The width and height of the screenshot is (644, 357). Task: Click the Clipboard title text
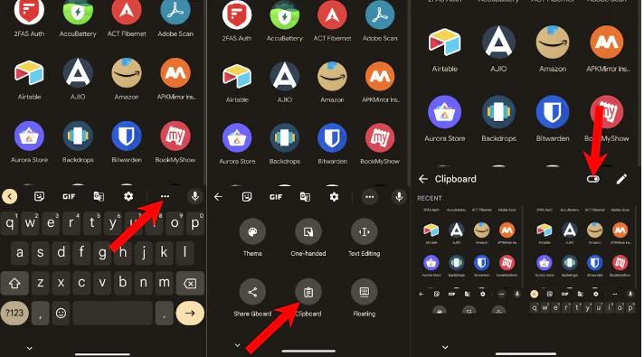click(456, 179)
